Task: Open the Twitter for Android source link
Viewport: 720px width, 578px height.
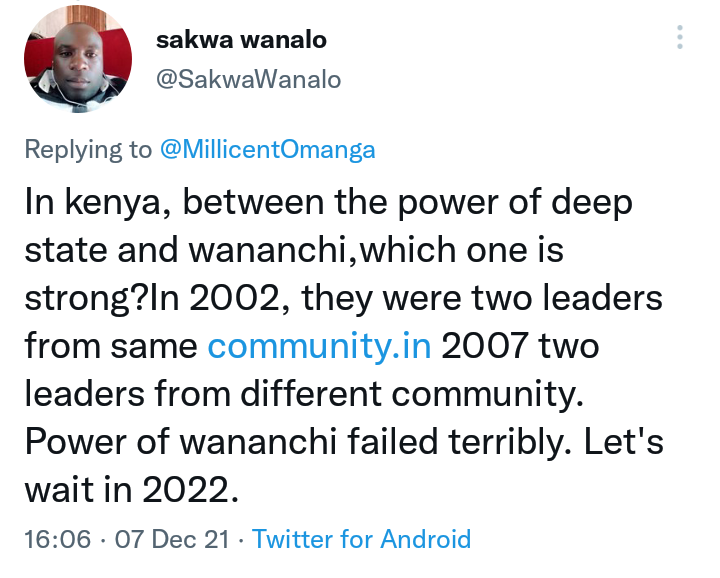Action: point(362,539)
